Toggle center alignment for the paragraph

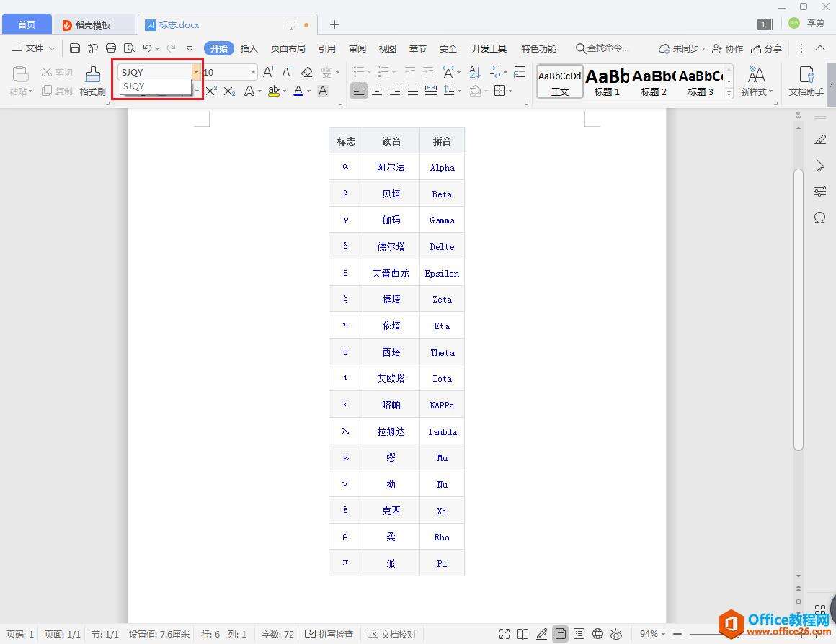pyautogui.click(x=376, y=91)
